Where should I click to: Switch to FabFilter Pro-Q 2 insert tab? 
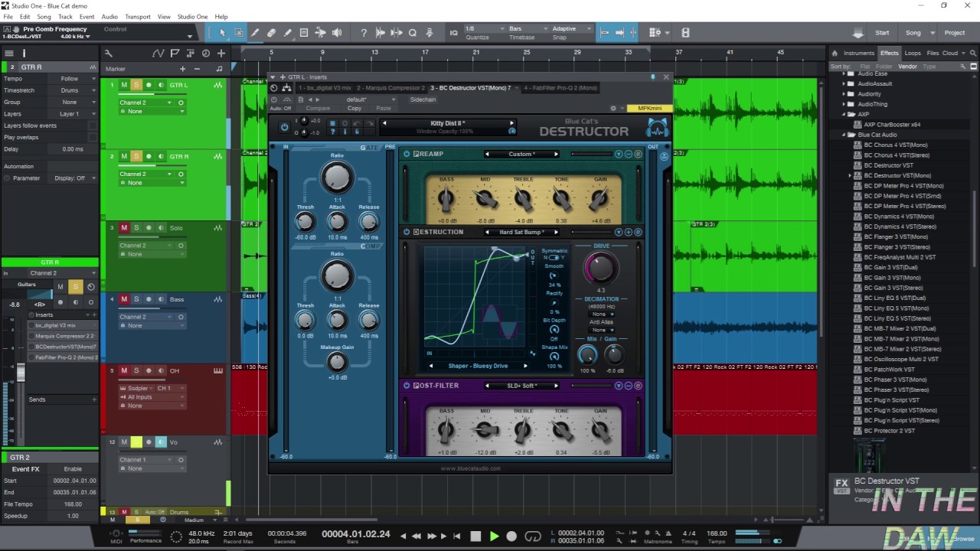click(560, 88)
